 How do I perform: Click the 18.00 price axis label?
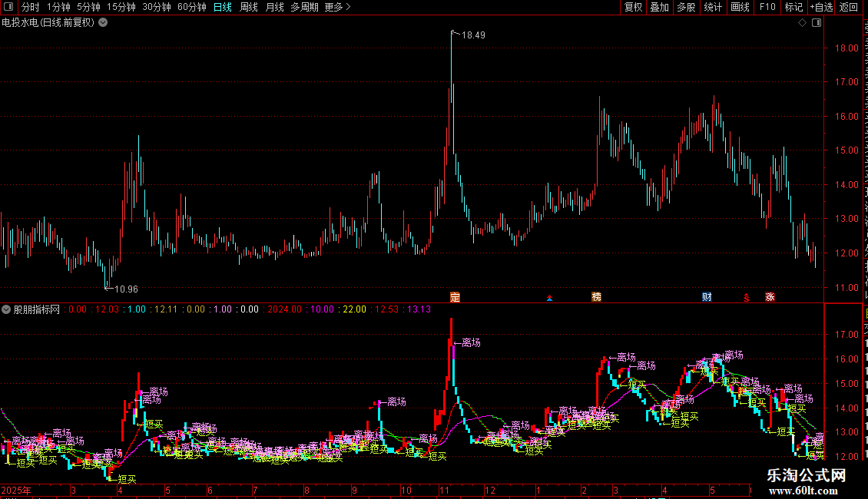point(847,48)
